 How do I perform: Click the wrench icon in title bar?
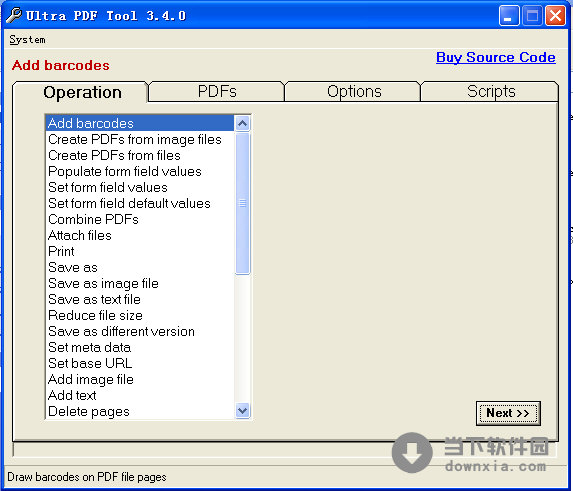(14, 15)
